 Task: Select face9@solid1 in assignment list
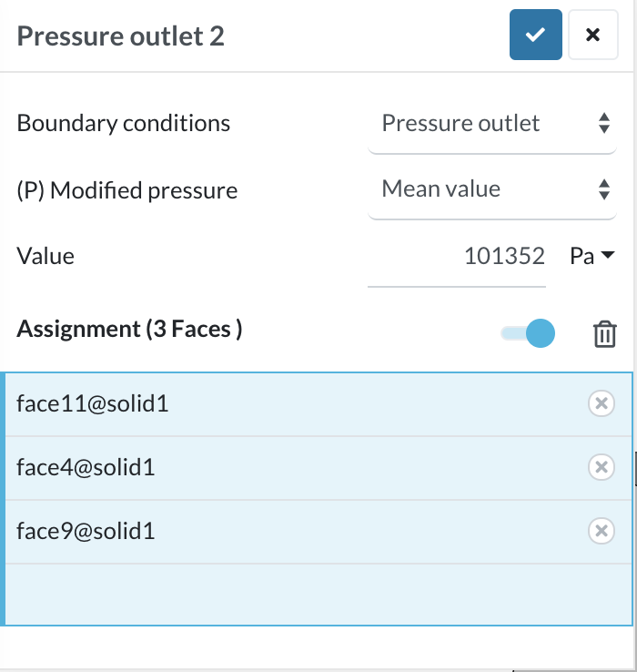(x=86, y=531)
